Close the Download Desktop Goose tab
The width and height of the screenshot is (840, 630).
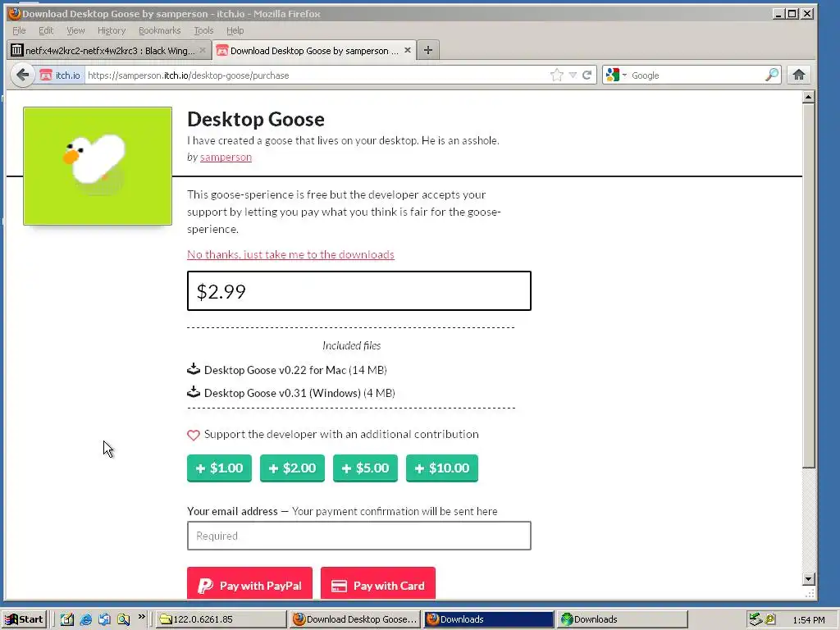coord(408,50)
